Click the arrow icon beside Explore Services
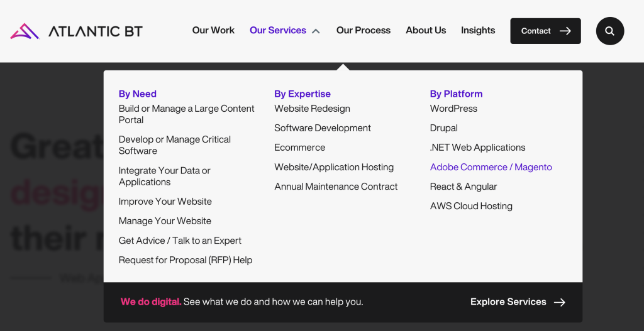Screen dimensions: 644x331 click(x=560, y=302)
